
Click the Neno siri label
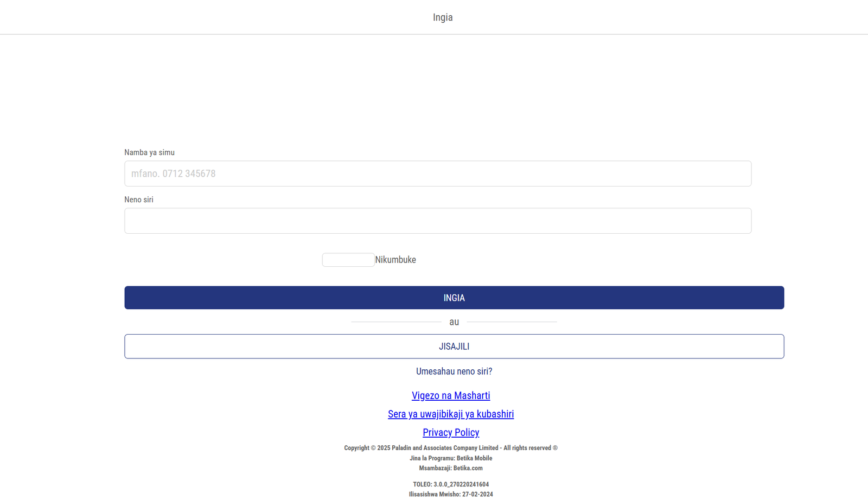tap(139, 200)
